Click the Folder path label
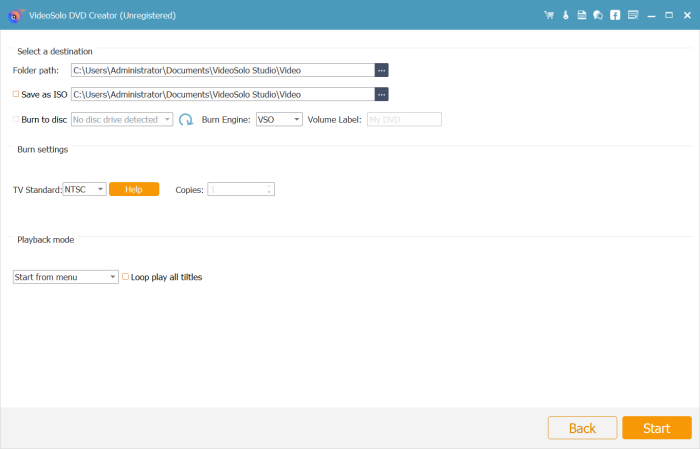This screenshot has width=700, height=449. pos(36,70)
